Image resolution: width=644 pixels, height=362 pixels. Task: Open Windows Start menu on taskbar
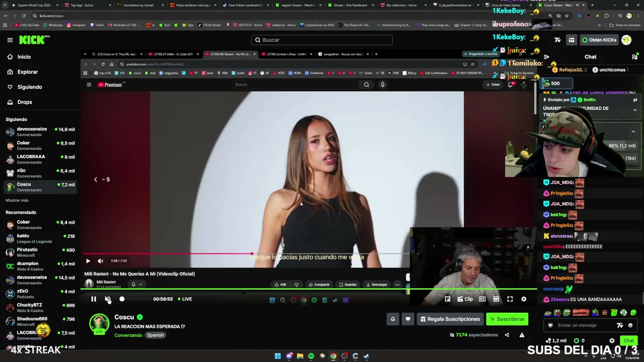278,356
